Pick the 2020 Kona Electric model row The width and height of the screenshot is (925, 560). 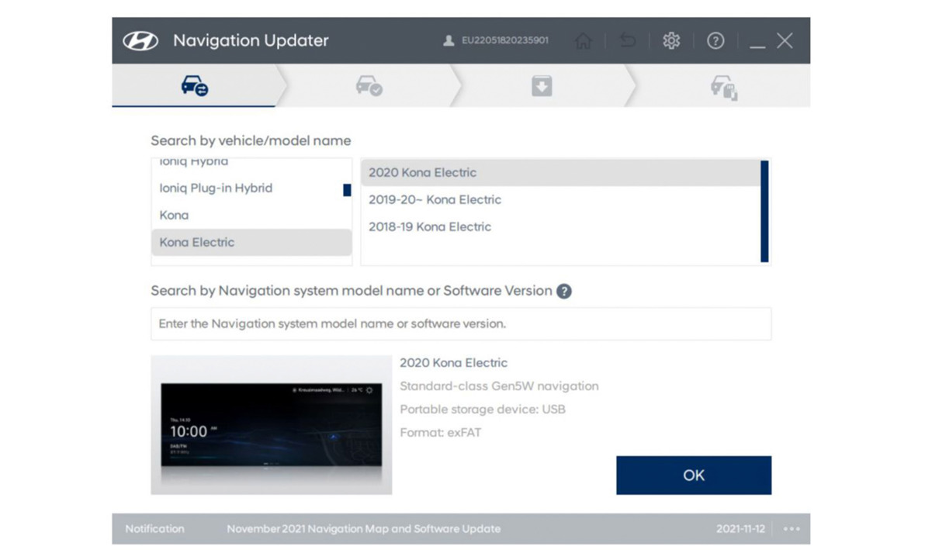pyautogui.click(x=560, y=173)
